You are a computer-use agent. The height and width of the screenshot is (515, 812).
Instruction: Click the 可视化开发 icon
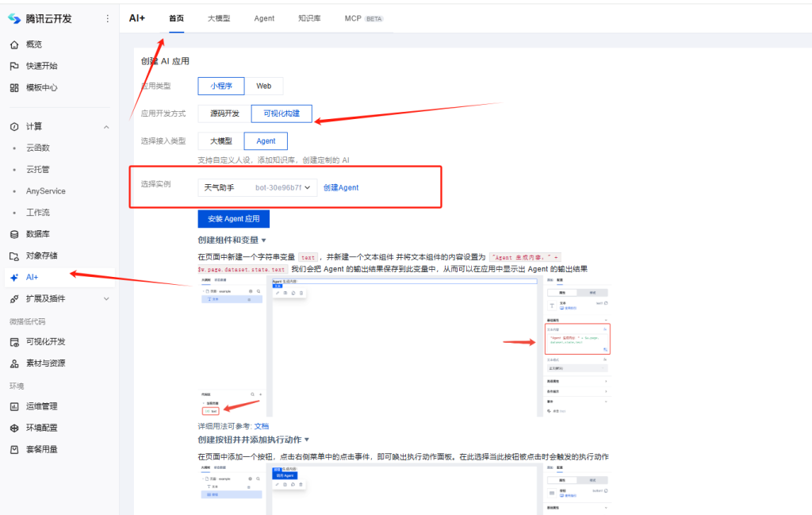[14, 342]
